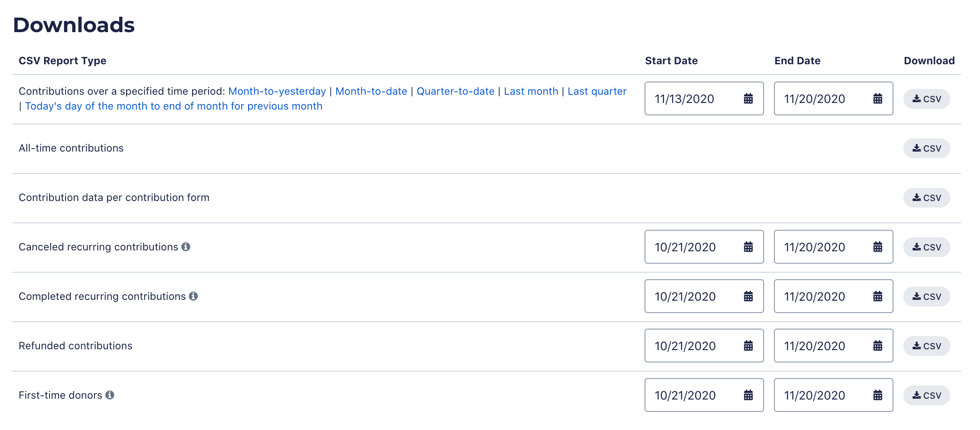Image resolution: width=980 pixels, height=430 pixels.
Task: Click Today's day of the month link
Action: [x=173, y=106]
